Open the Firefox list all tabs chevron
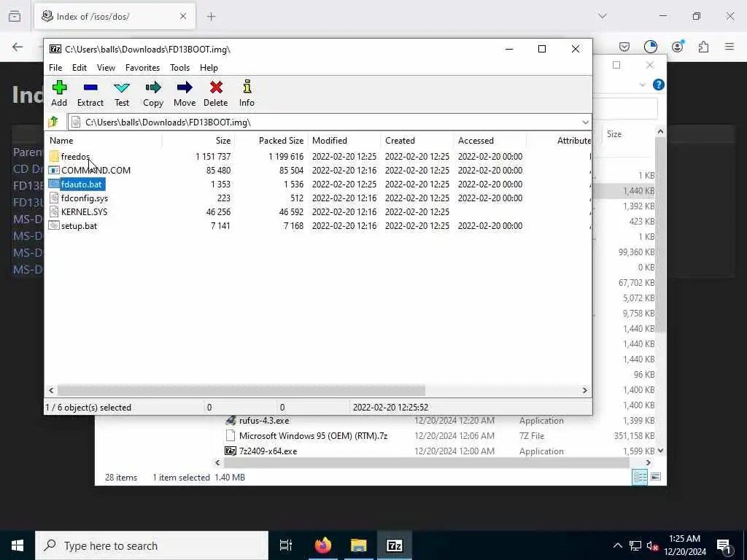Screen dimensions: 747x560 603,16
